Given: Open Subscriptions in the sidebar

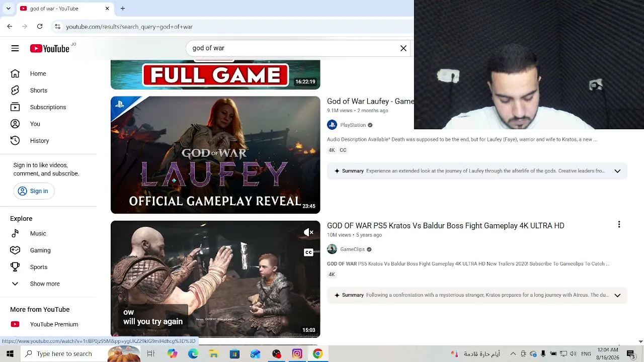Looking at the screenshot, I should [48, 107].
